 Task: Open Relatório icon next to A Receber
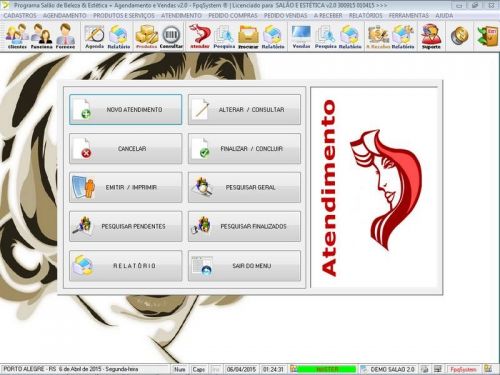coord(403,37)
